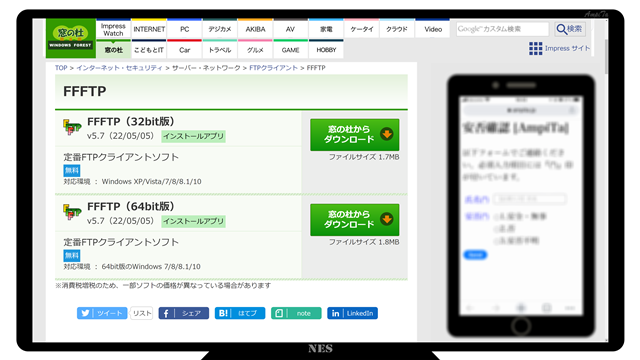640x360 pixels.
Task: Click the リスト button beside ツイート
Action: tap(142, 313)
